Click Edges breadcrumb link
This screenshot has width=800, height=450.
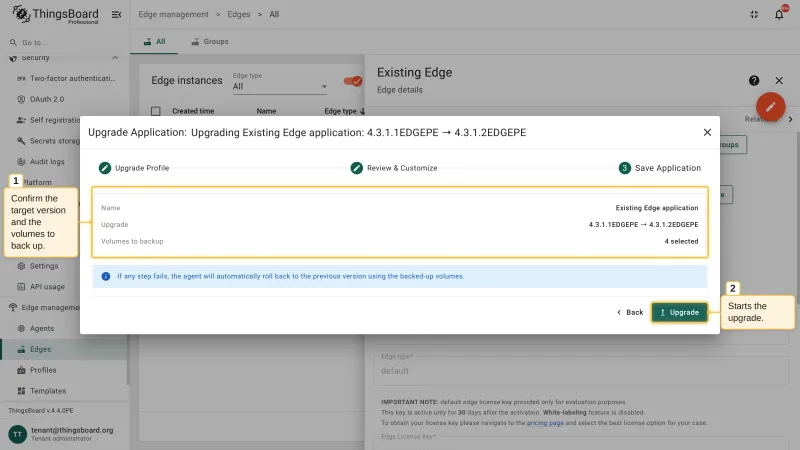tap(239, 14)
